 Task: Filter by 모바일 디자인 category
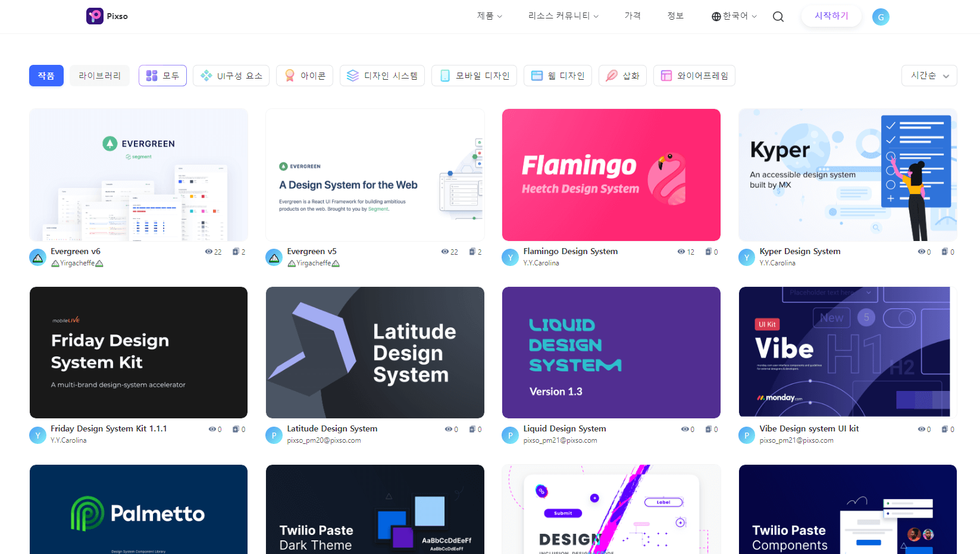(474, 76)
